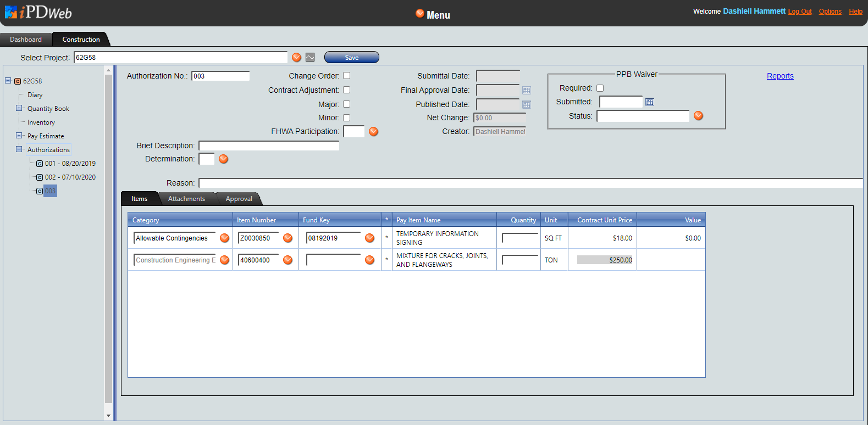Switch to the Attachments tab
The image size is (868, 425).
coord(186,199)
